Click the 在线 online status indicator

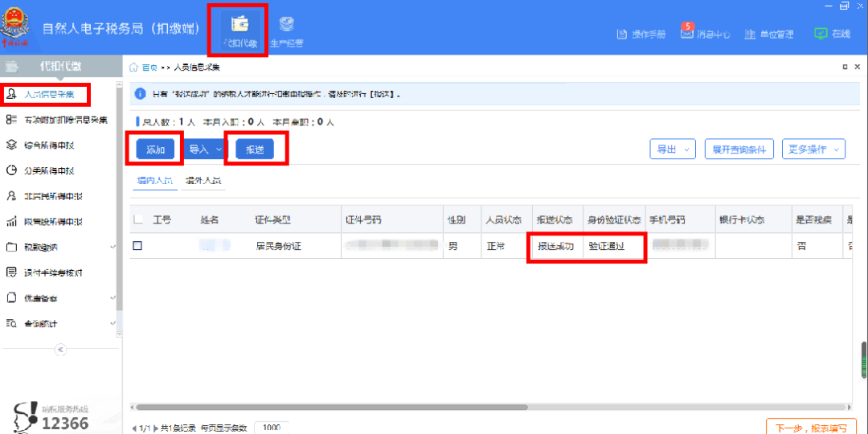tap(832, 34)
